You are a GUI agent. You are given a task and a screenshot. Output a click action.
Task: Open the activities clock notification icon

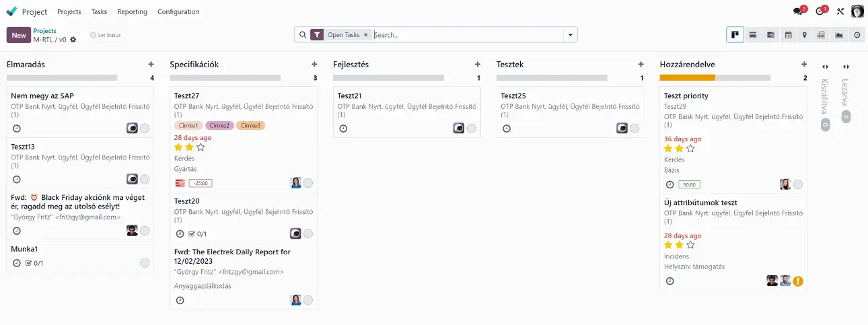[x=820, y=11]
